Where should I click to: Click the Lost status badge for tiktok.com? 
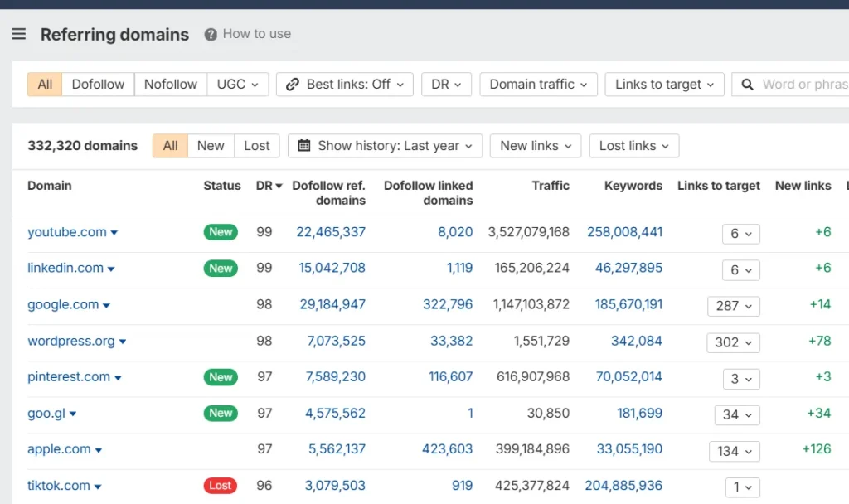pyautogui.click(x=221, y=486)
